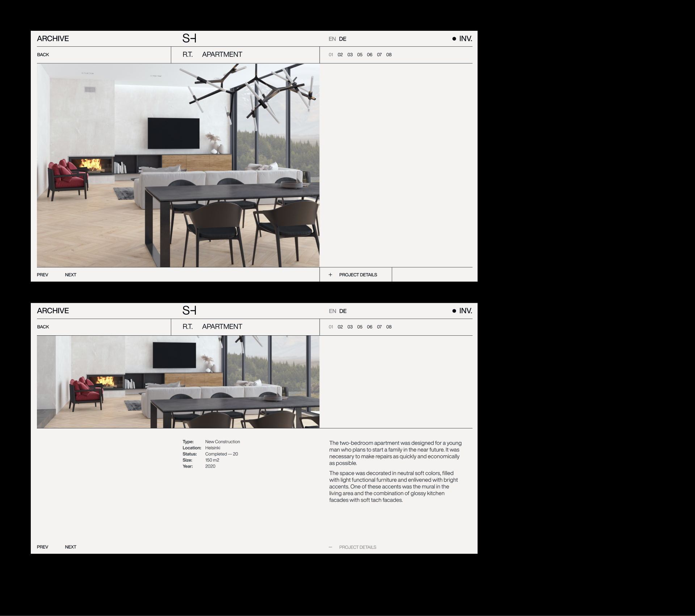Click INV. link in bottom header
695x616 pixels.
coord(465,311)
